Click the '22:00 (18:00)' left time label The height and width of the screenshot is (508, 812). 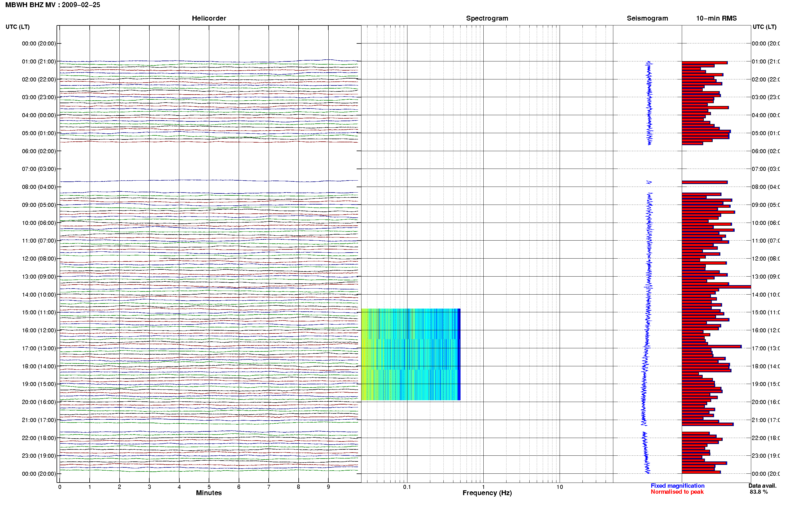(39, 438)
